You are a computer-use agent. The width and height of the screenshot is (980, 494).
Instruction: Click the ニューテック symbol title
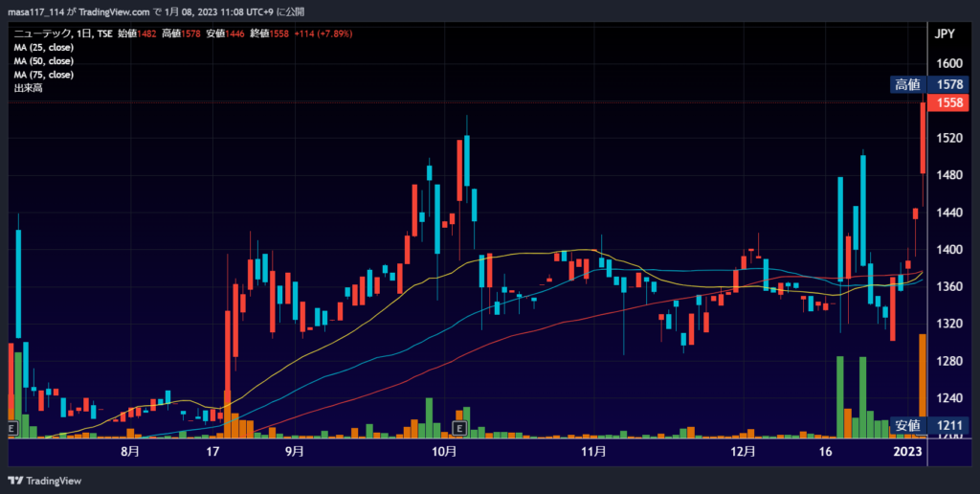coord(43,34)
